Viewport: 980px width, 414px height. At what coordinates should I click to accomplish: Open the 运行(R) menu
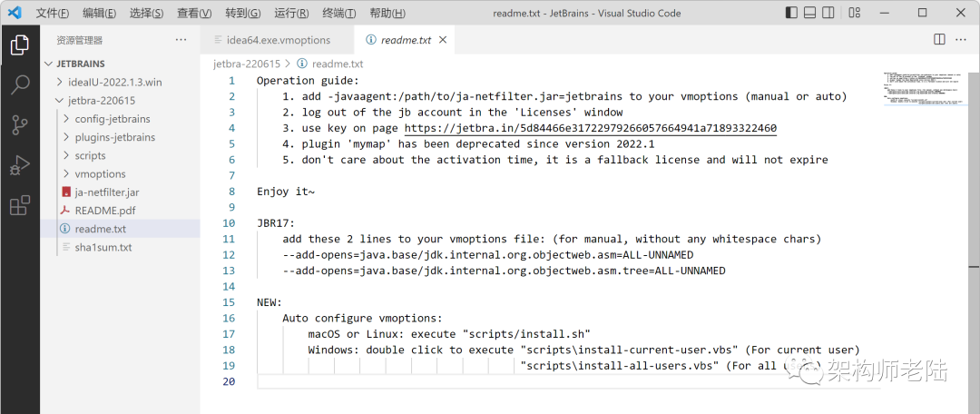[292, 13]
